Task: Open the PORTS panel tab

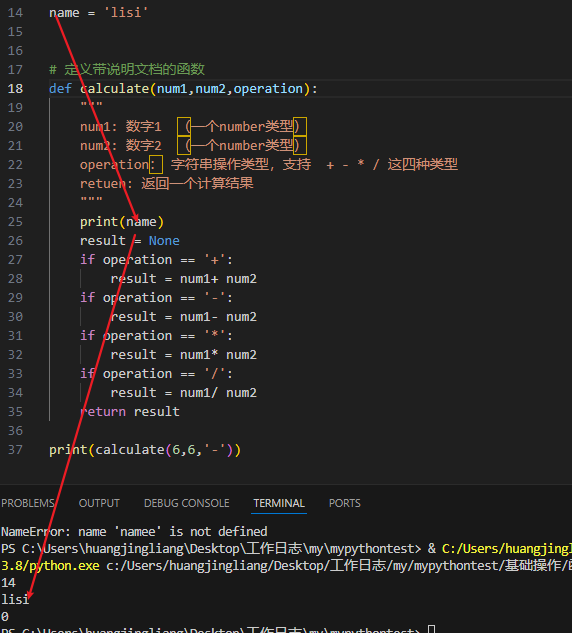Action: 345,503
